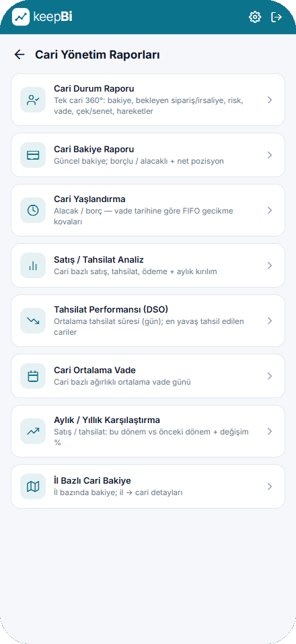296x644 pixels.
Task: Open the Cari Durum Raporu title
Action: [94, 89]
